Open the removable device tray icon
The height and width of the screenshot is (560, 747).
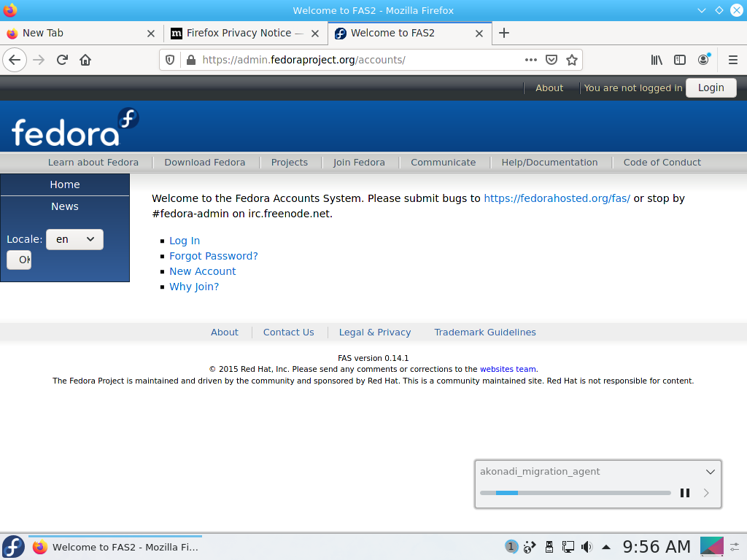tap(549, 547)
